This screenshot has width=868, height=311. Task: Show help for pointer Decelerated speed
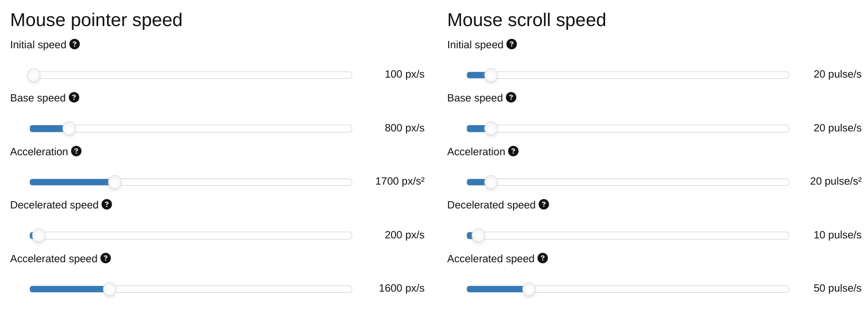click(x=106, y=205)
